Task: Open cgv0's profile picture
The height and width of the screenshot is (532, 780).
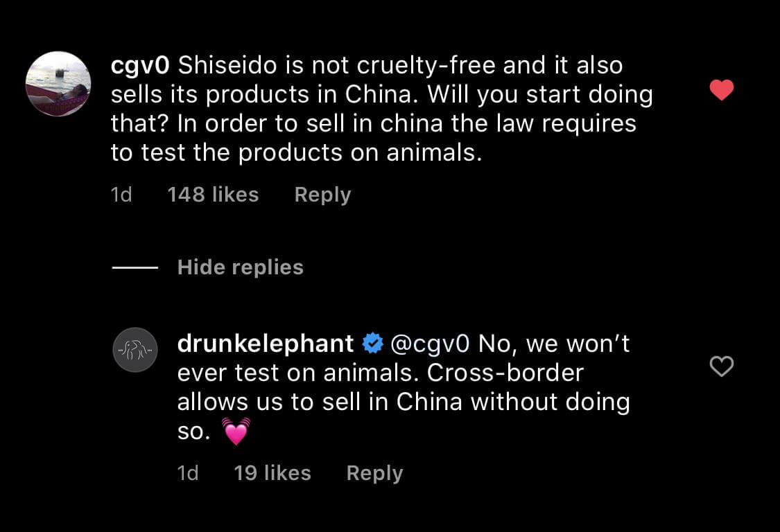Action: pos(58,84)
